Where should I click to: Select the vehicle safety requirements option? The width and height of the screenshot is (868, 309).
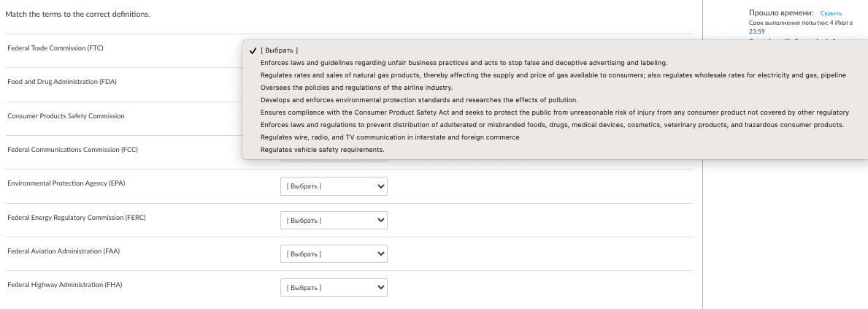click(322, 150)
